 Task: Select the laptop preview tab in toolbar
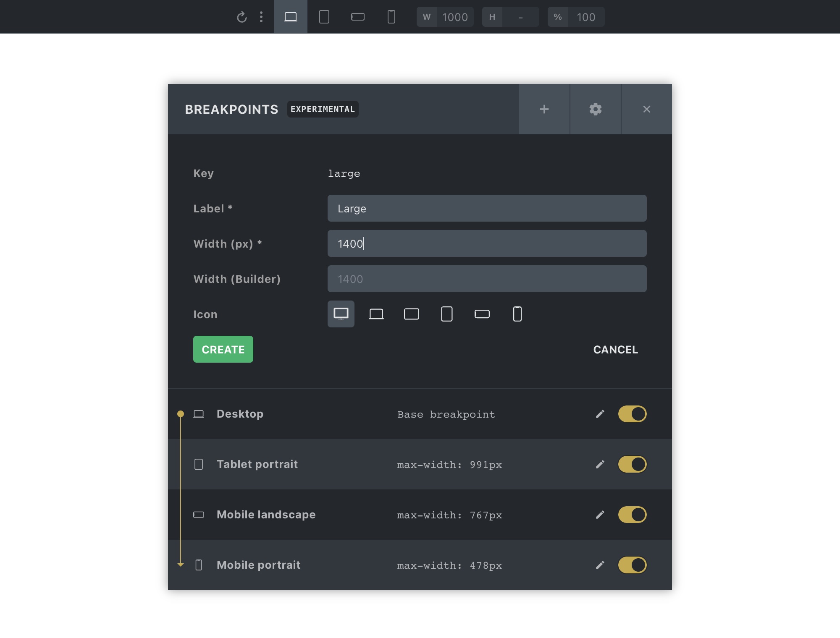pos(291,17)
